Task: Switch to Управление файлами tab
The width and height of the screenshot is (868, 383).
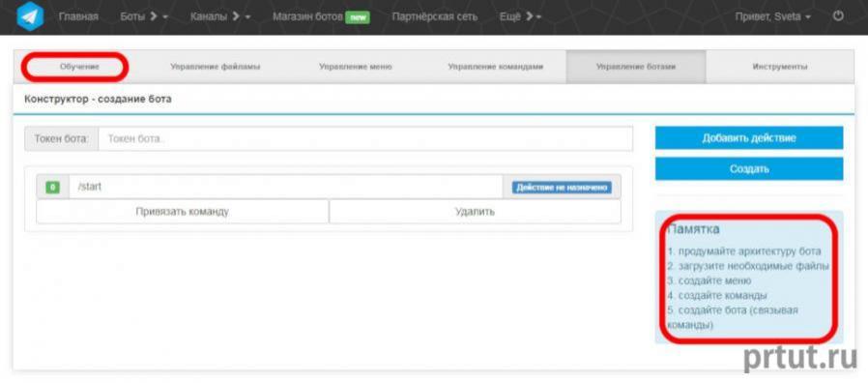Action: pos(215,67)
